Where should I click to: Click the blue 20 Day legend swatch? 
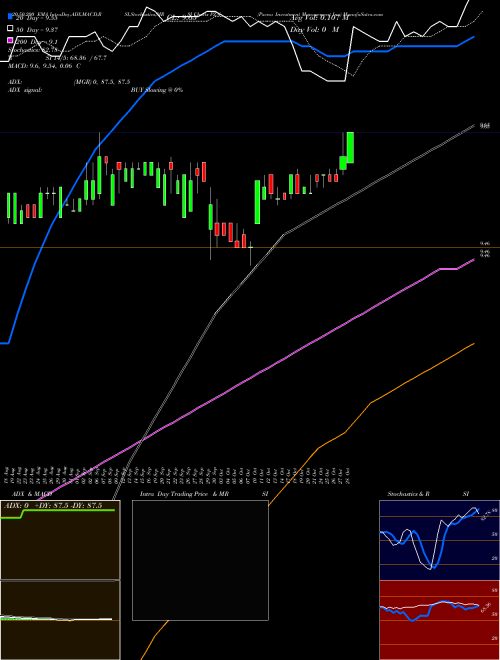[x=10, y=17]
